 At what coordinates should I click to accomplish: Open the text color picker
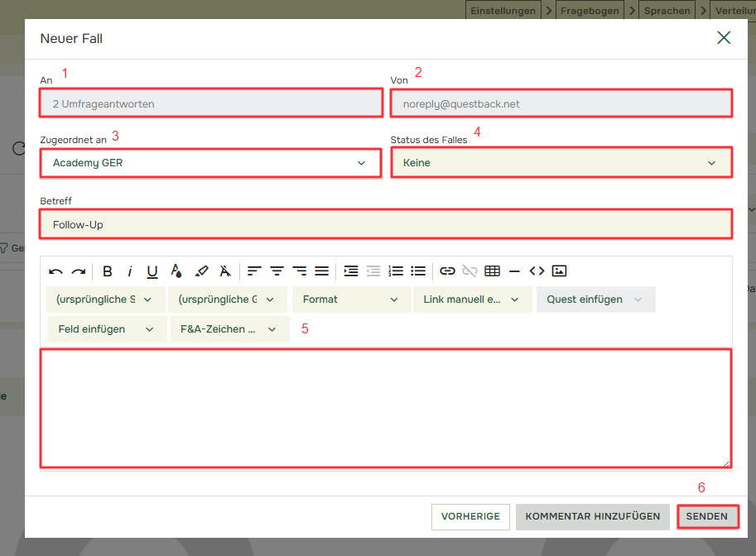tap(176, 271)
